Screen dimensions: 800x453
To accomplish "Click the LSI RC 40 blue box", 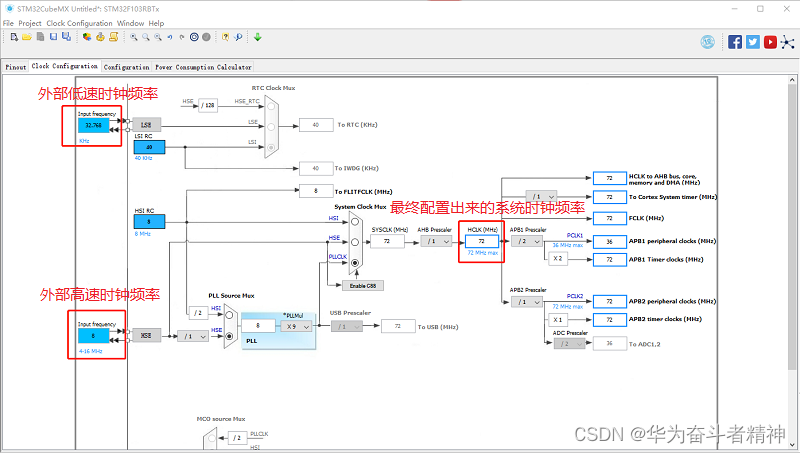I will [x=149, y=147].
